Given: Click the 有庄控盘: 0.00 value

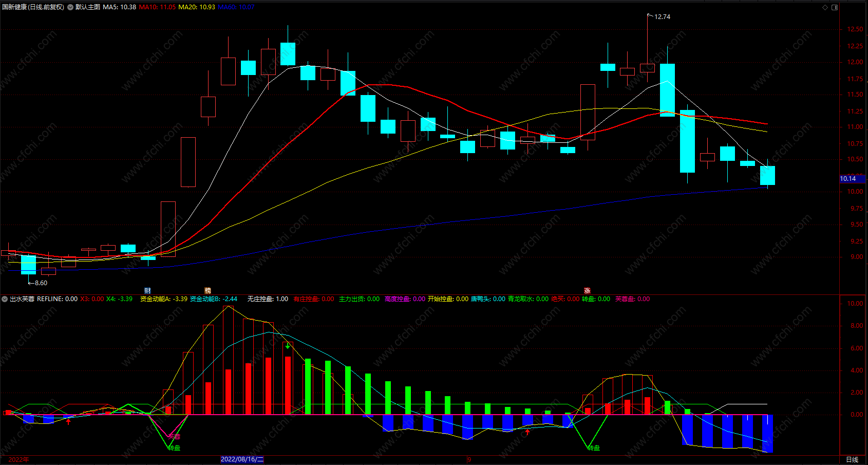Looking at the screenshot, I should click(x=314, y=299).
